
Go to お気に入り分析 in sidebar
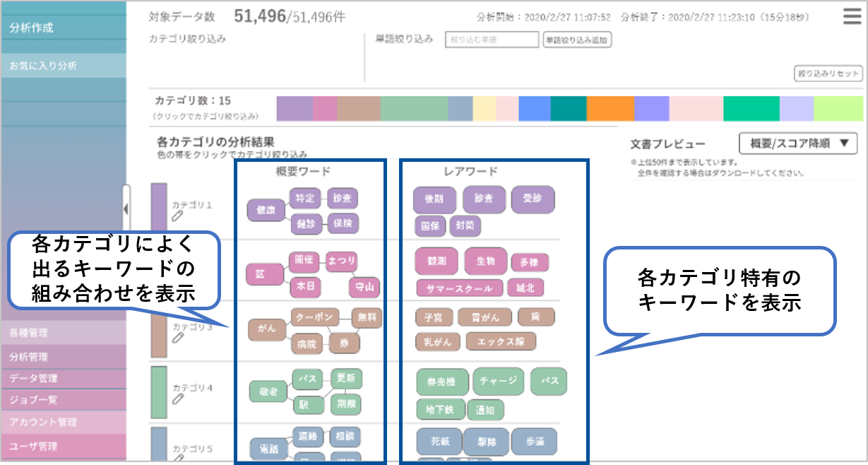tap(64, 66)
